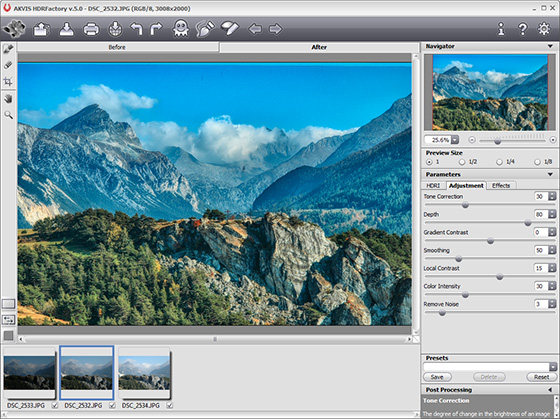Switch to the Before tab
This screenshot has width=560, height=419.
click(x=117, y=47)
